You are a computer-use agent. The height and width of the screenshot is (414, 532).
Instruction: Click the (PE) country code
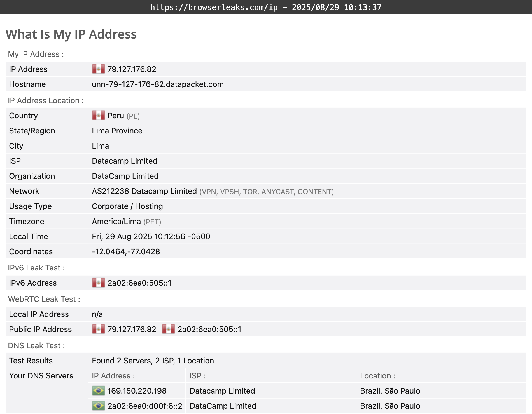point(133,116)
